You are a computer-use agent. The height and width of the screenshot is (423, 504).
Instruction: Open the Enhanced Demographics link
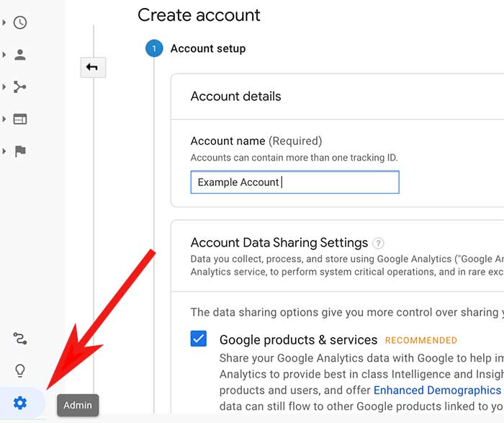(436, 390)
